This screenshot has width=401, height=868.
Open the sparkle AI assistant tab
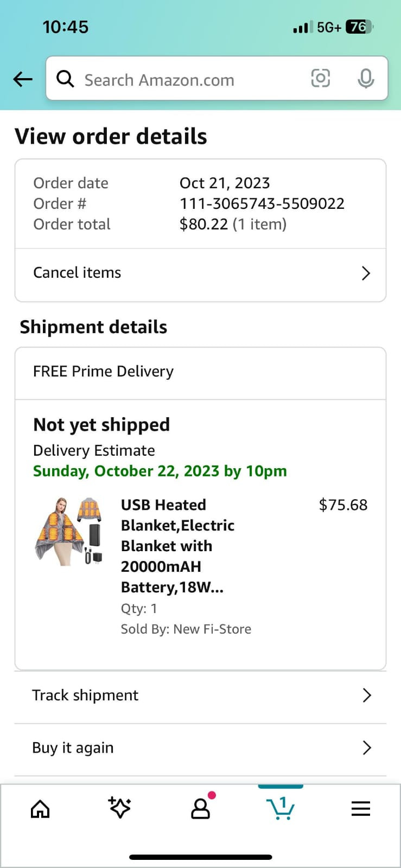120,808
